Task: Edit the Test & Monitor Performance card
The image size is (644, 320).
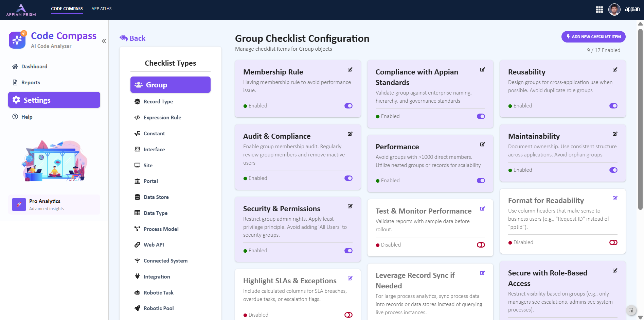Action: [482, 209]
